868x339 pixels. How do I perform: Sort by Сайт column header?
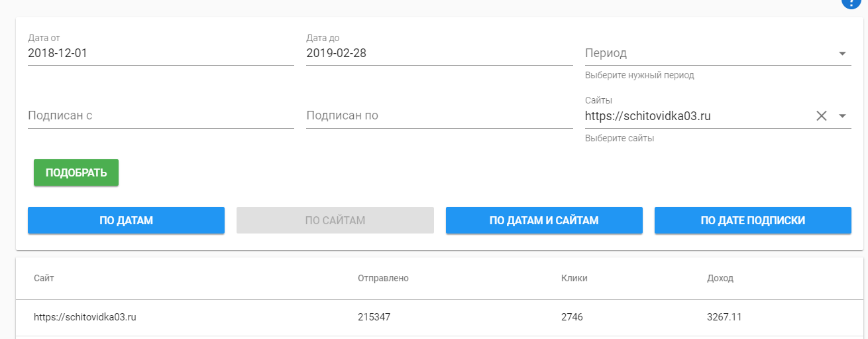pos(44,278)
